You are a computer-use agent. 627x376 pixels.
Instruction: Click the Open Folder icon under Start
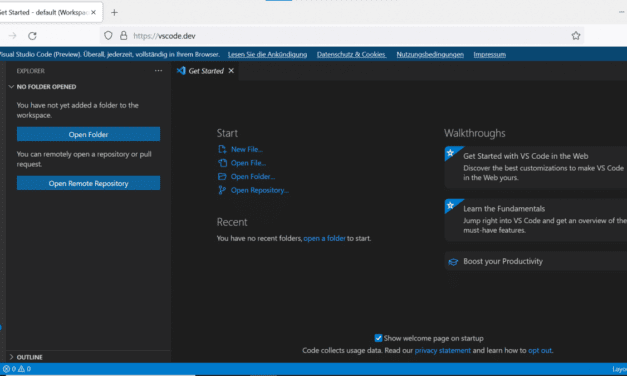point(222,176)
